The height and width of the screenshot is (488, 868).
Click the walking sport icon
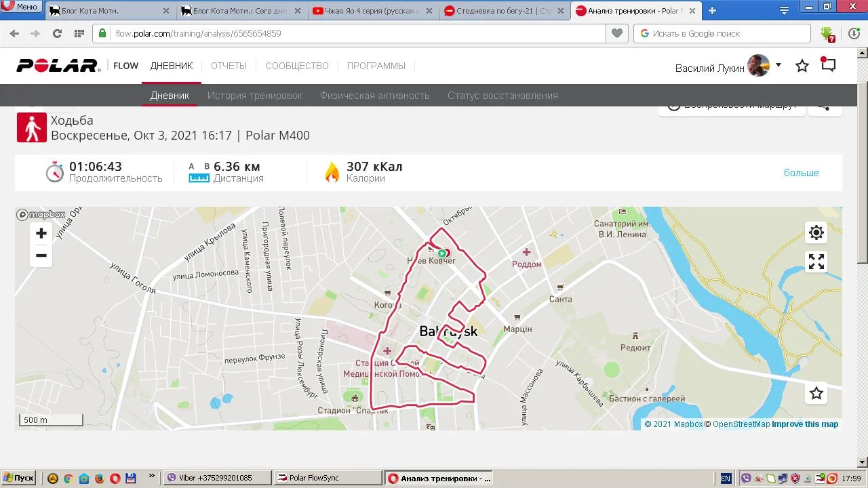(x=32, y=127)
